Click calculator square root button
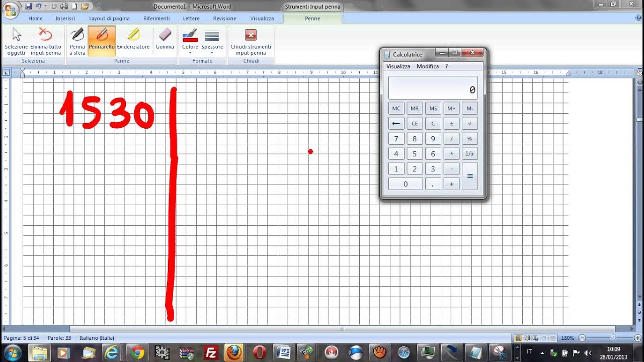Image resolution: width=644 pixels, height=362 pixels. (x=470, y=124)
